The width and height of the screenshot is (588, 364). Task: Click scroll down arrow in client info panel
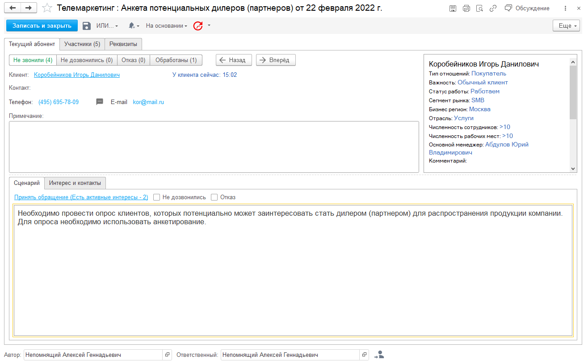point(573,168)
